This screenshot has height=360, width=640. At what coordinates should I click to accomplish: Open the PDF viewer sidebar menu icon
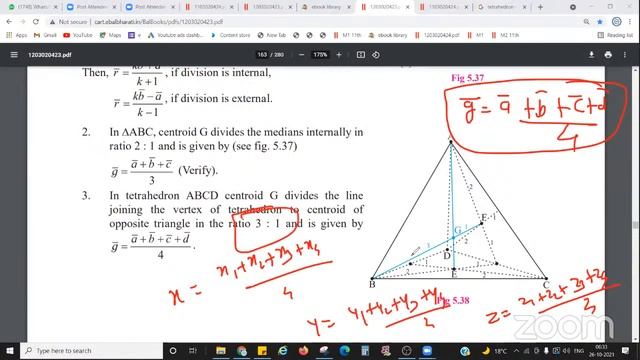(x=14, y=55)
